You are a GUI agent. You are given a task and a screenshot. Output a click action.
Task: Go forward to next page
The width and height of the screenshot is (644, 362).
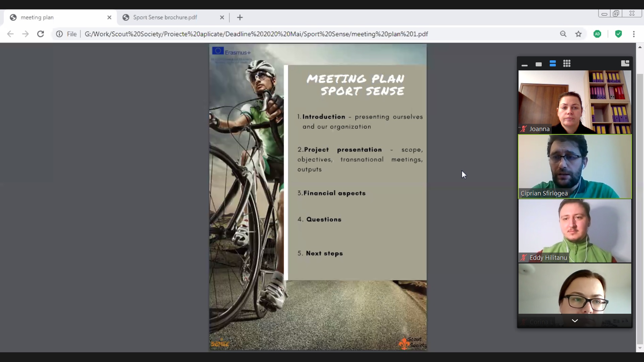[25, 34]
